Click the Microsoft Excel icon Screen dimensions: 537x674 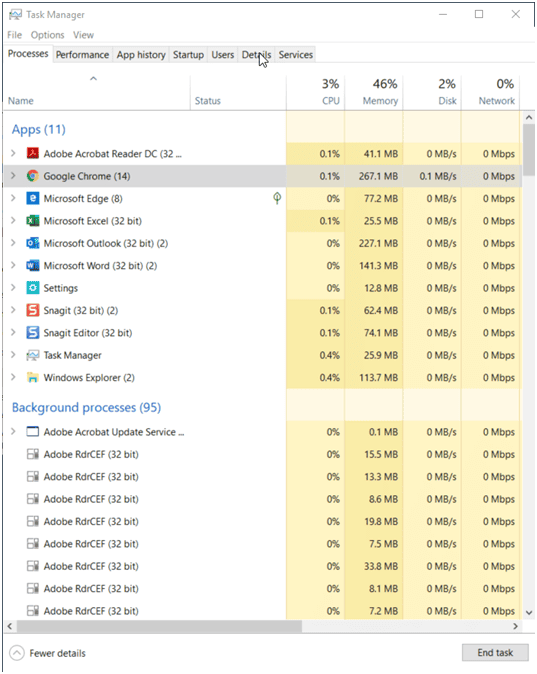tap(33, 221)
